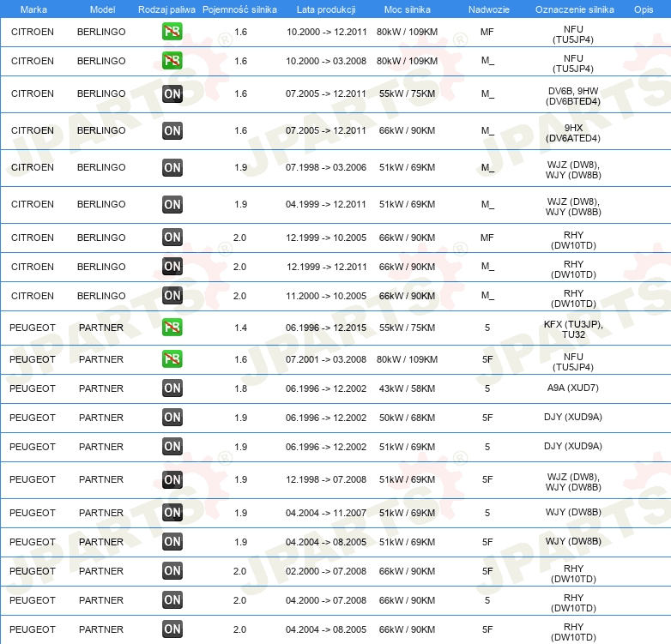The width and height of the screenshot is (671, 644).
Task: Click the 55kW / 75KM cell in the Peugeot Partner row
Action: click(x=407, y=328)
